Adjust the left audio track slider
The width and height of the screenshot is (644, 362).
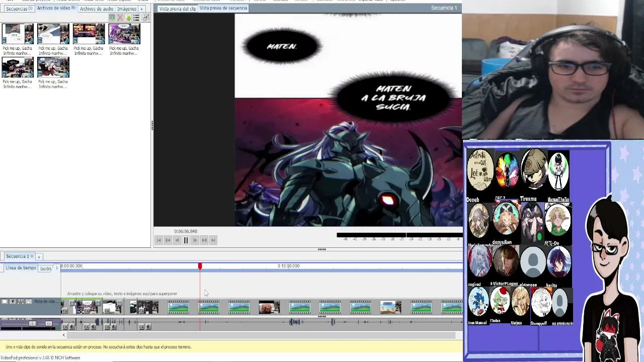click(x=32, y=323)
